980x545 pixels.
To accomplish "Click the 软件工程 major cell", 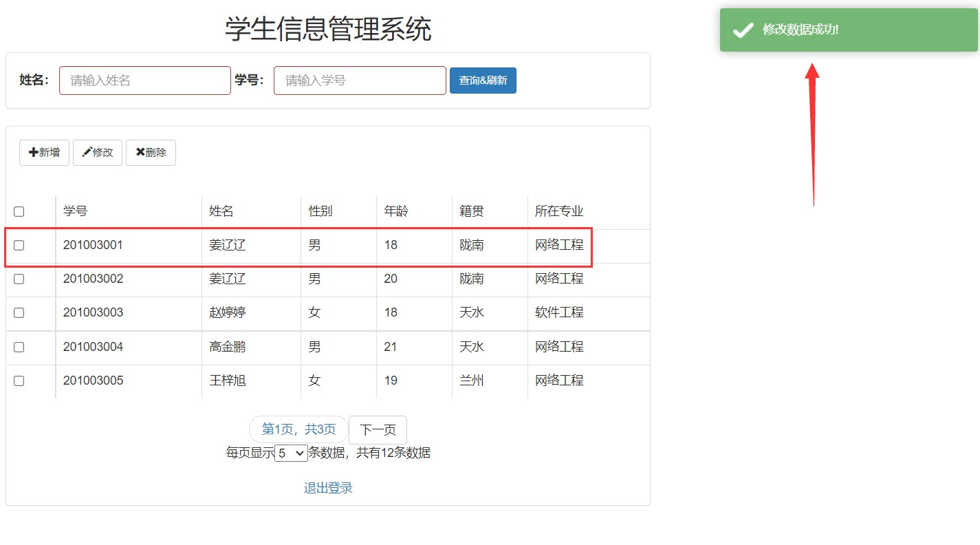I will tap(559, 312).
